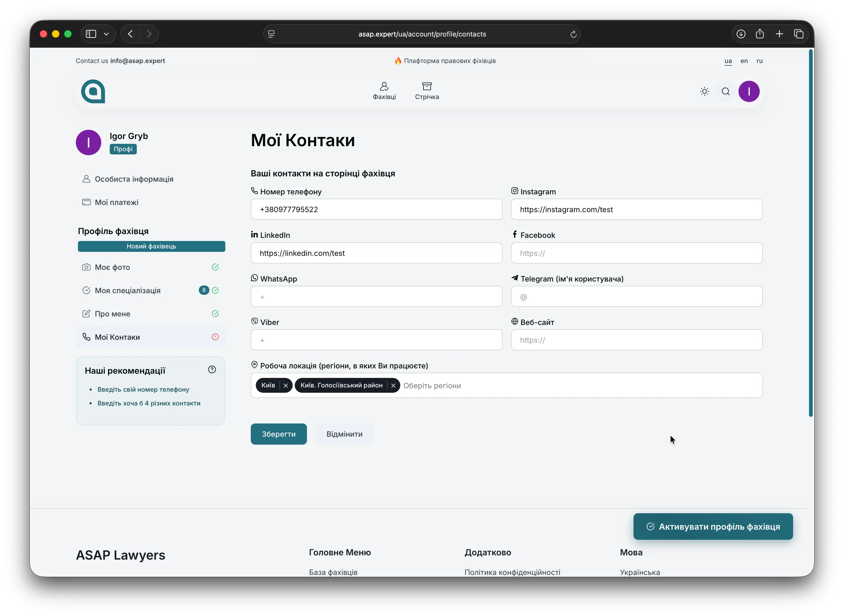Open the Оберіть регіони region selector
Screen dimensions: 844x616
coord(433,386)
